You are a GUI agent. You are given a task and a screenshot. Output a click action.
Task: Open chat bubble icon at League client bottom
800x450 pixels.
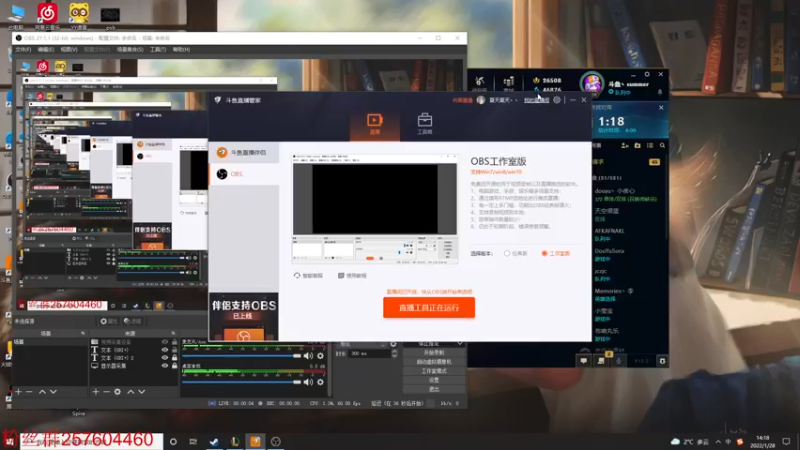(x=583, y=361)
